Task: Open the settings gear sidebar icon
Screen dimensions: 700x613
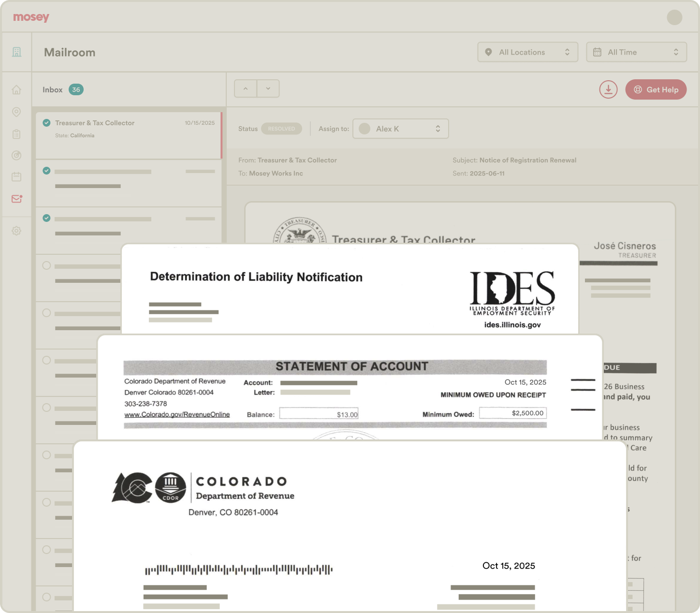Action: click(16, 231)
